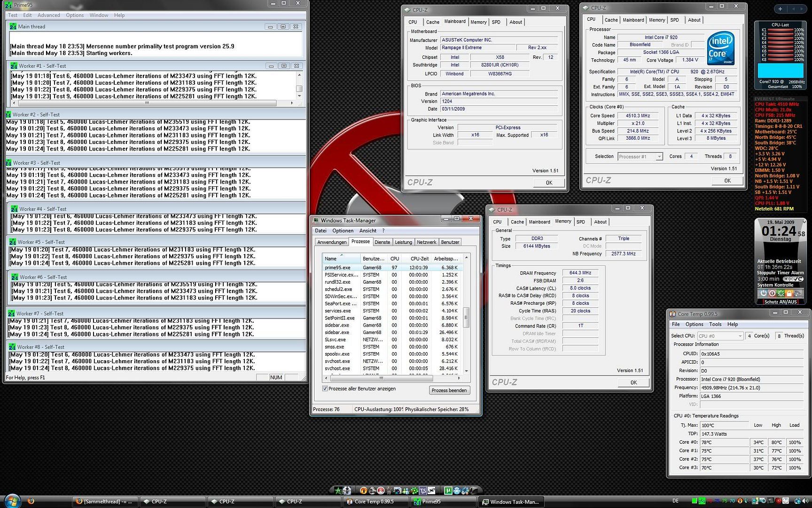Click the green restart icon in System Kontrolle
This screenshot has width=812, height=508.
click(781, 293)
